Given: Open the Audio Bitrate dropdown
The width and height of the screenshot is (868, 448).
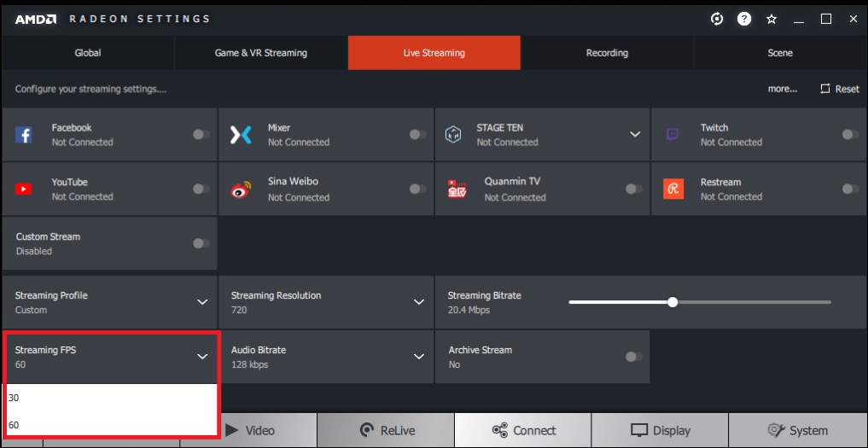Looking at the screenshot, I should click(x=326, y=357).
